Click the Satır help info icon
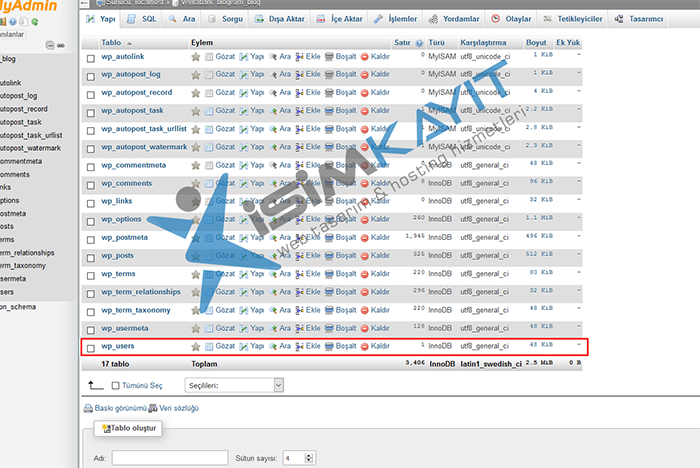The width and height of the screenshot is (700, 468). pyautogui.click(x=419, y=43)
